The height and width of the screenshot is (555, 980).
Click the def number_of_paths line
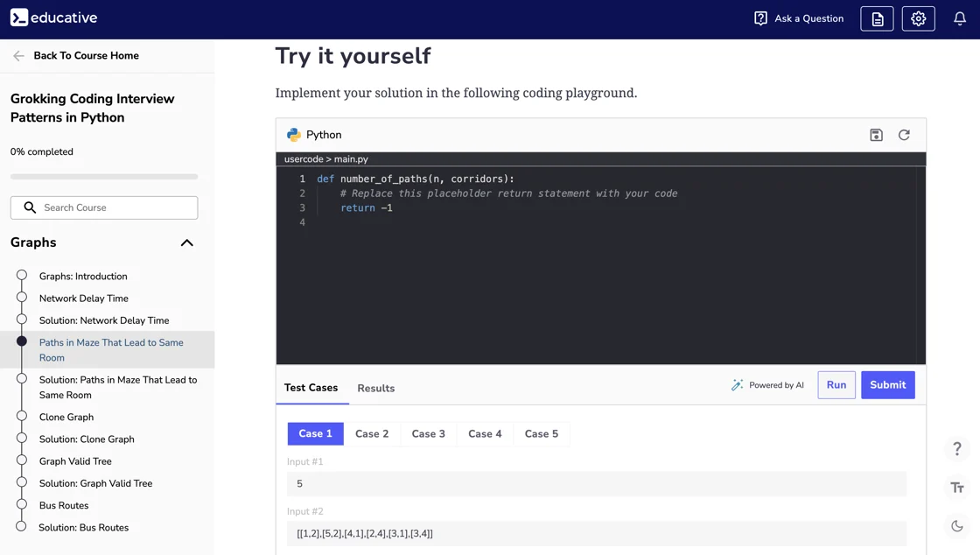point(415,179)
